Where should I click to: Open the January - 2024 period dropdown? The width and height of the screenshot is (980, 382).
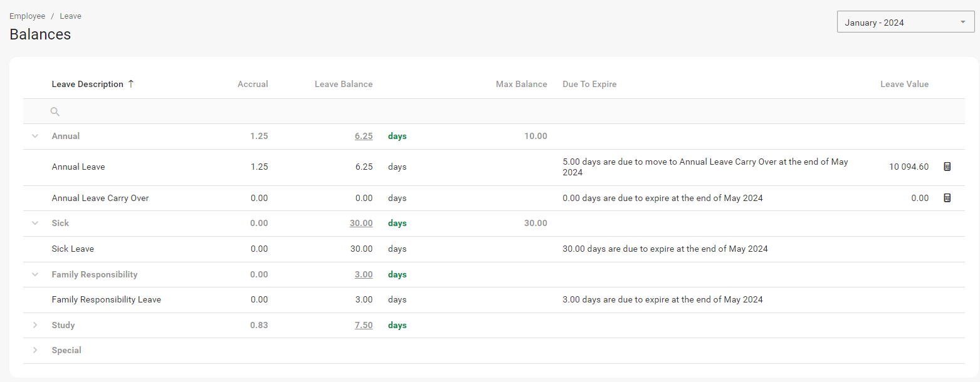(905, 23)
